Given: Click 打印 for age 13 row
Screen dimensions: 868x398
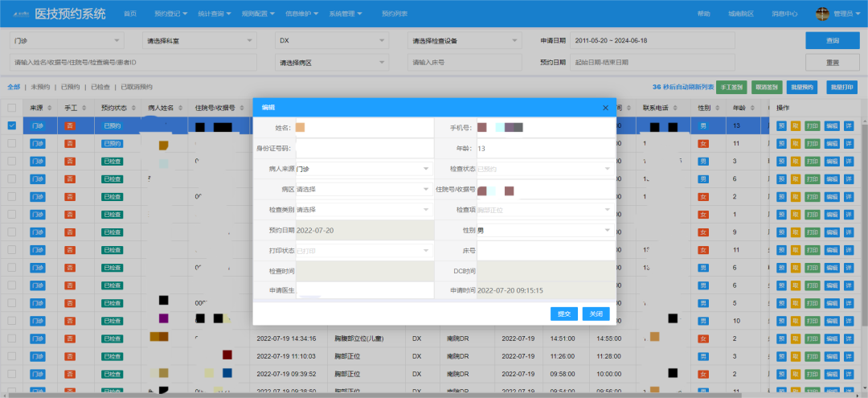Looking at the screenshot, I should [x=812, y=125].
